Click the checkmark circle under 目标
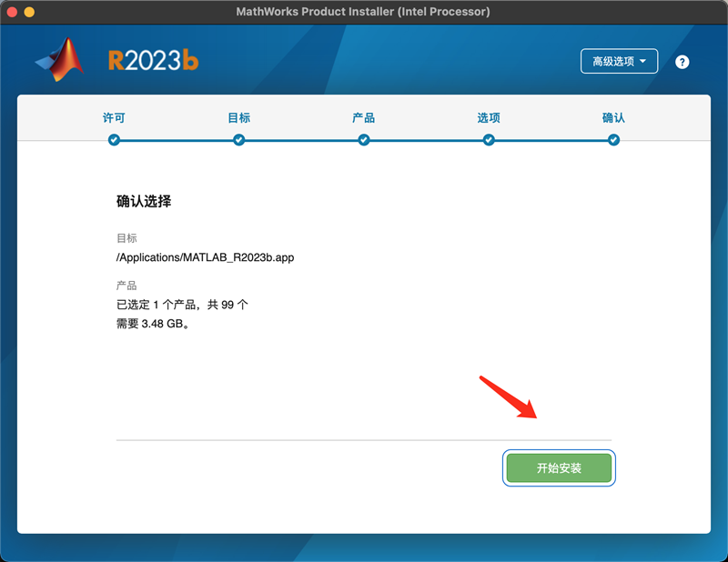This screenshot has height=562, width=728. [x=238, y=140]
